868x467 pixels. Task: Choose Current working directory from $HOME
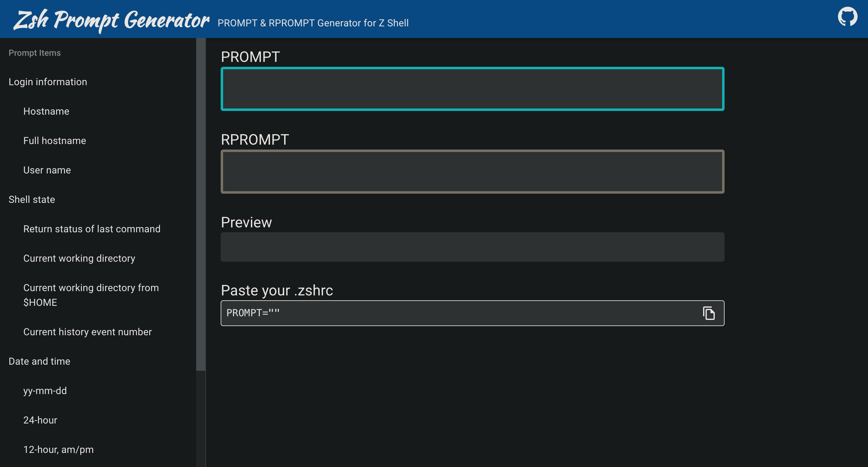pyautogui.click(x=91, y=295)
